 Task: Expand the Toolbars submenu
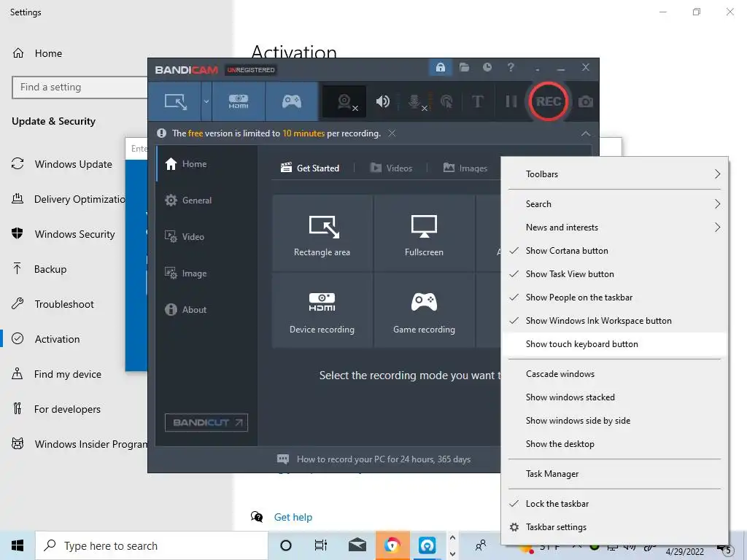click(x=614, y=174)
